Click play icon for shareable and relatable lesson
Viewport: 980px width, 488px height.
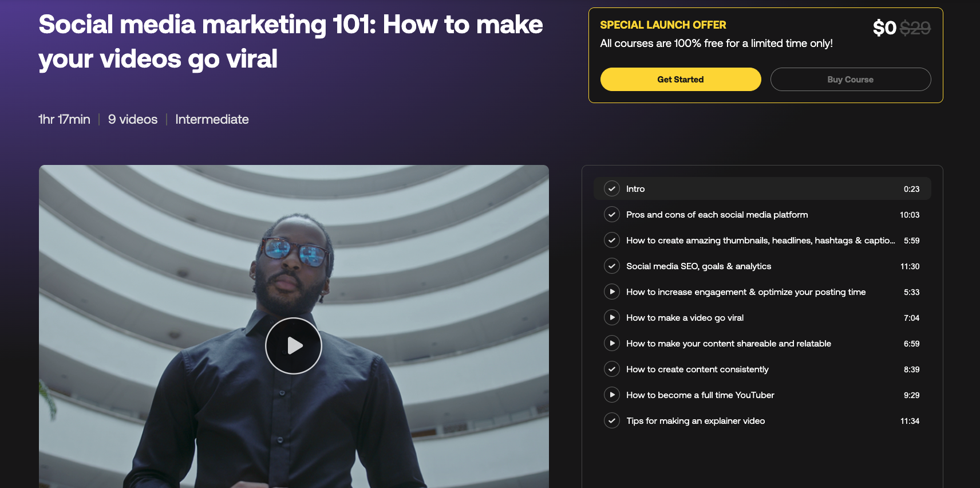(612, 343)
